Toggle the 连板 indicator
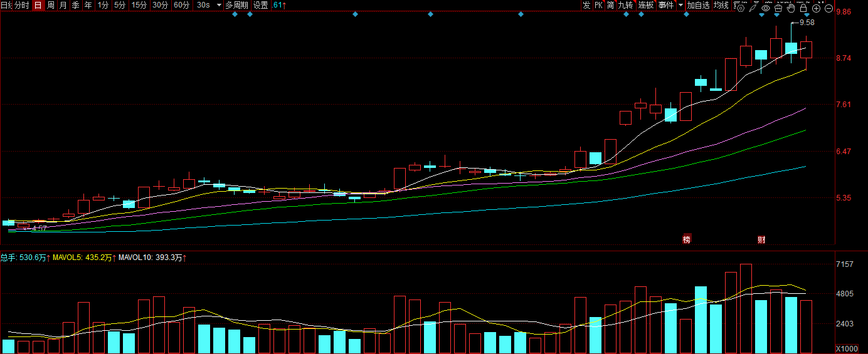 coord(646,5)
